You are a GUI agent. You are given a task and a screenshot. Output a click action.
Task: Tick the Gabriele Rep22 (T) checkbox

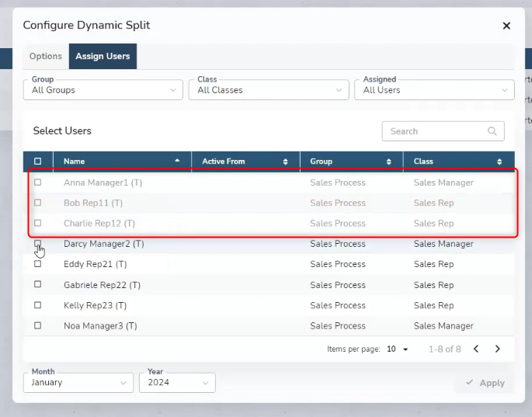[x=37, y=284]
